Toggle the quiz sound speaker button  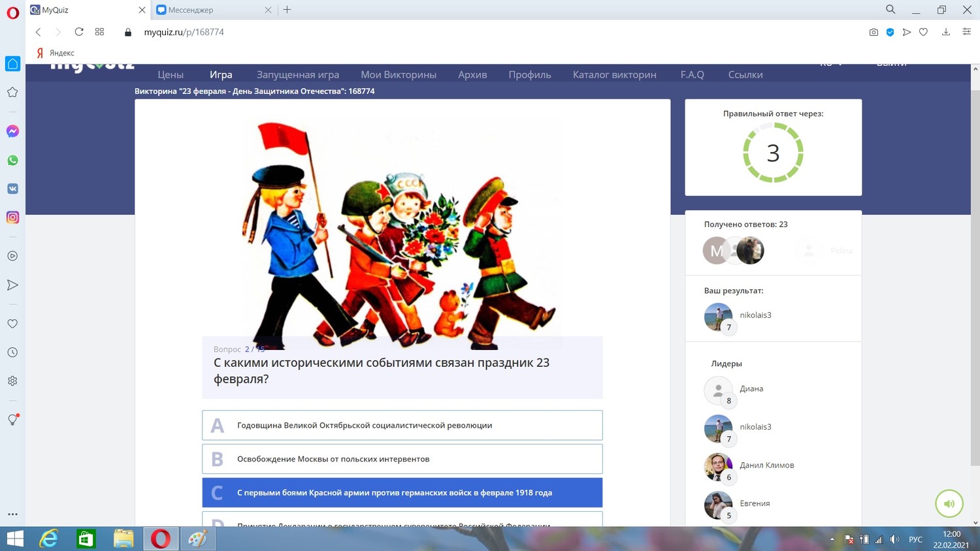[949, 503]
